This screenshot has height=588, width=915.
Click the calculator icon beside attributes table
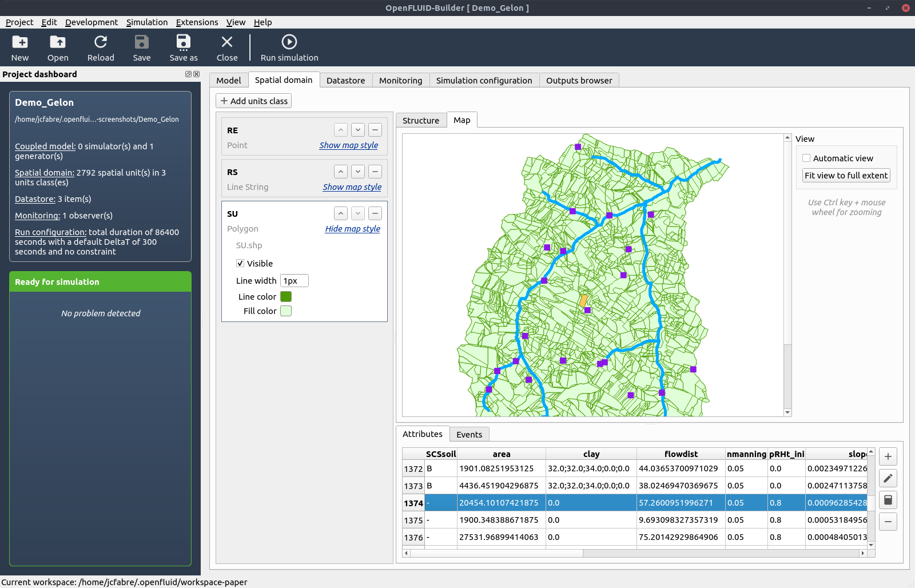pyautogui.click(x=888, y=500)
